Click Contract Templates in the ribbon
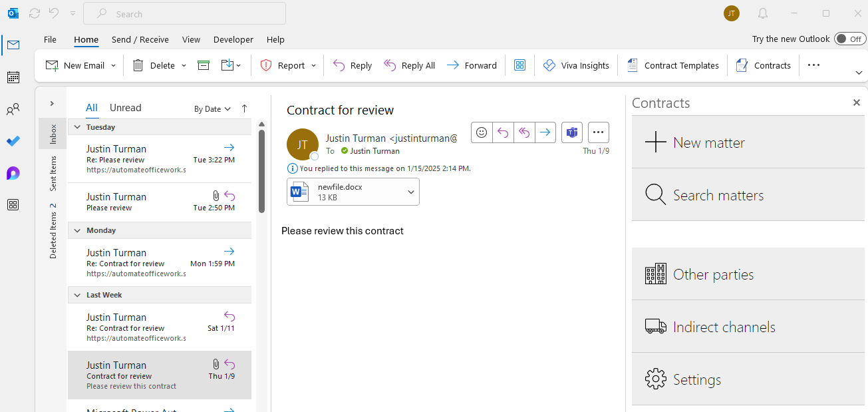The width and height of the screenshot is (868, 412). click(673, 65)
